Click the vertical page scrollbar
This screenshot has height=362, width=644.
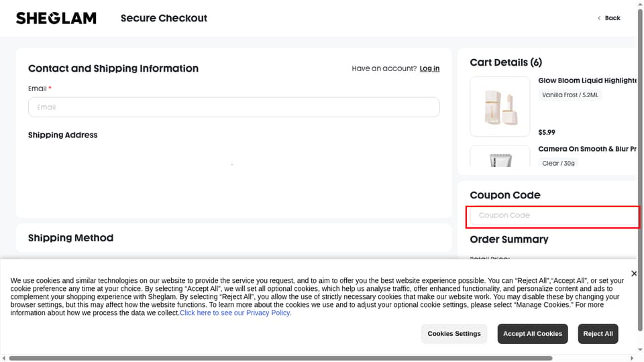[x=640, y=170]
